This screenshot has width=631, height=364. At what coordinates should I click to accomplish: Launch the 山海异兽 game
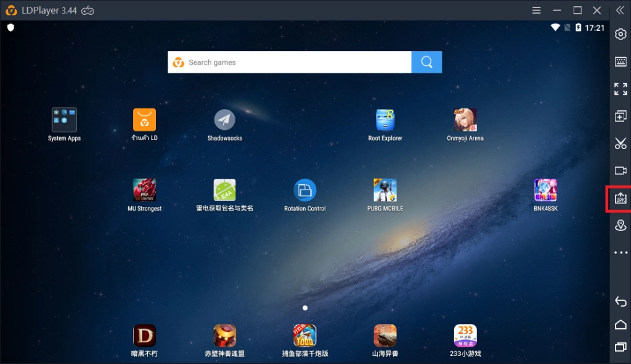click(385, 336)
